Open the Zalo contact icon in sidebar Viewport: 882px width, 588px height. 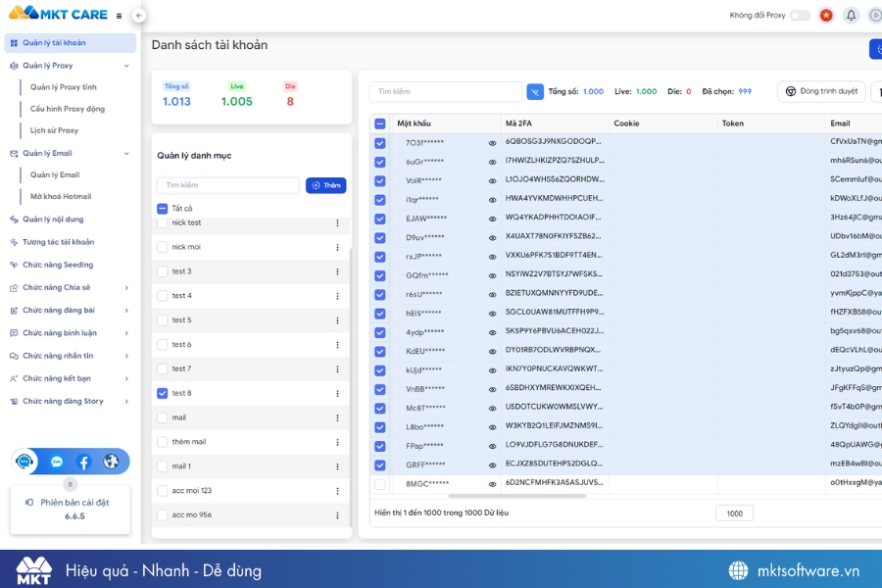(x=56, y=461)
